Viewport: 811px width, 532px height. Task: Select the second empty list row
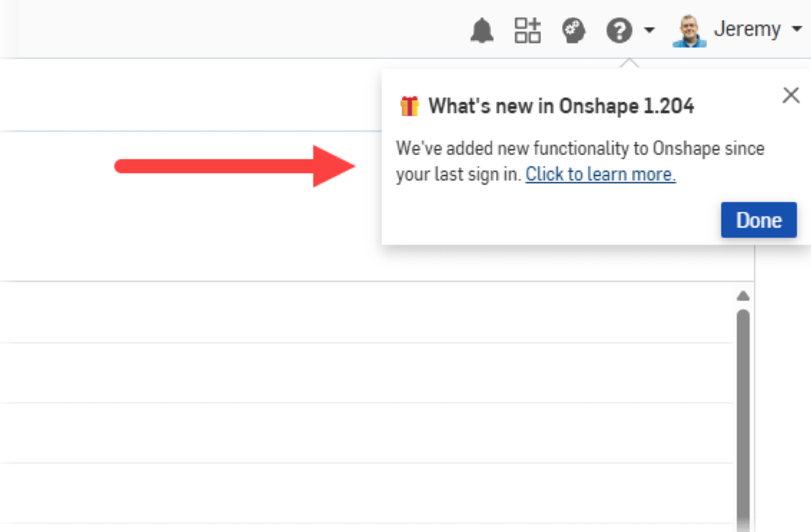tap(365, 373)
